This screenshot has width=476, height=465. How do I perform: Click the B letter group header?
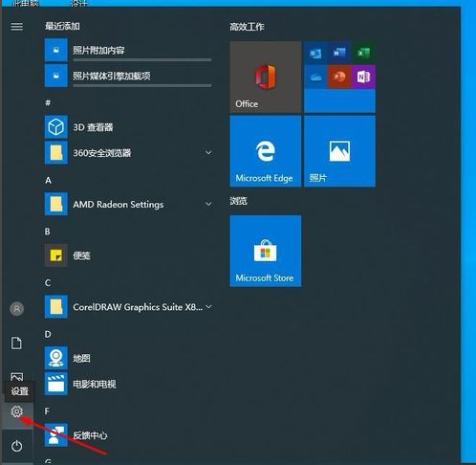pyautogui.click(x=48, y=232)
